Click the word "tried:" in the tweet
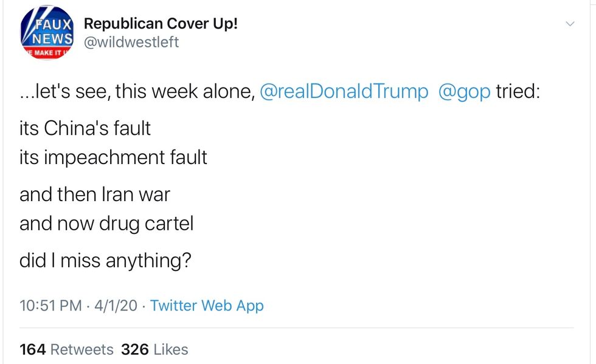Viewport: 596px width, 364px height. coord(518,92)
